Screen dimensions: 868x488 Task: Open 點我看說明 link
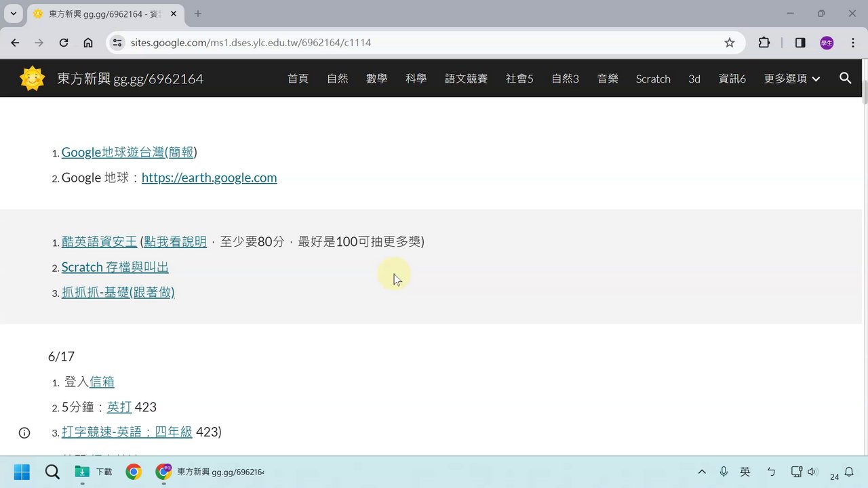coord(175,241)
